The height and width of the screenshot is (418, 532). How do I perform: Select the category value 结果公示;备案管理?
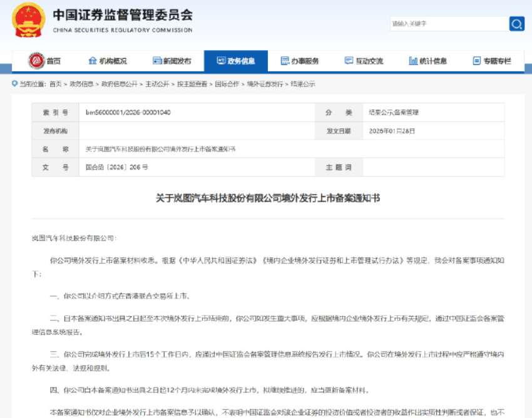(x=394, y=112)
